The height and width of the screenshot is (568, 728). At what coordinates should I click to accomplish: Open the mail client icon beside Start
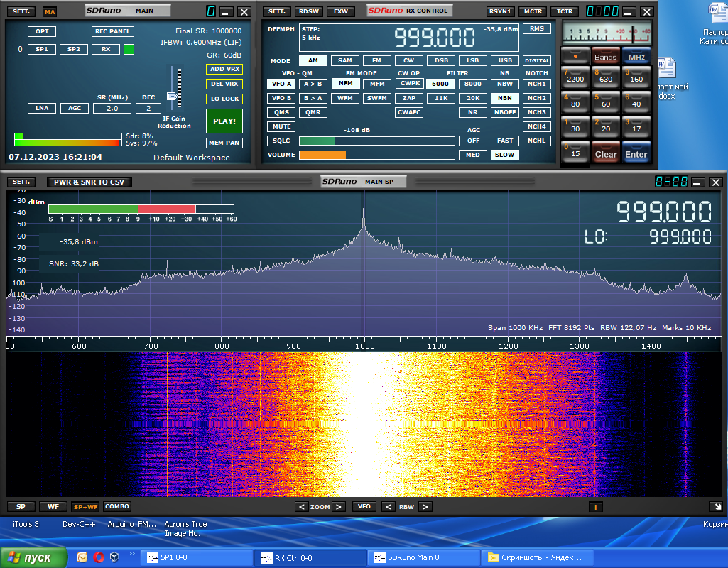pos(82,557)
